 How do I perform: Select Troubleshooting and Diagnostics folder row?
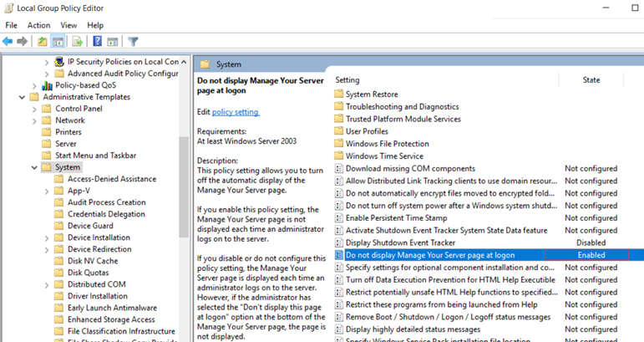pyautogui.click(x=402, y=106)
